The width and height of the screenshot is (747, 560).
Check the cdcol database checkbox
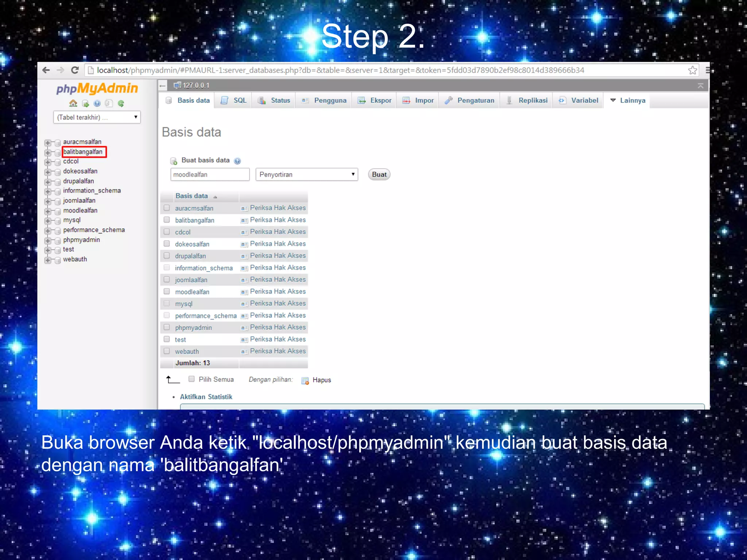tap(167, 232)
